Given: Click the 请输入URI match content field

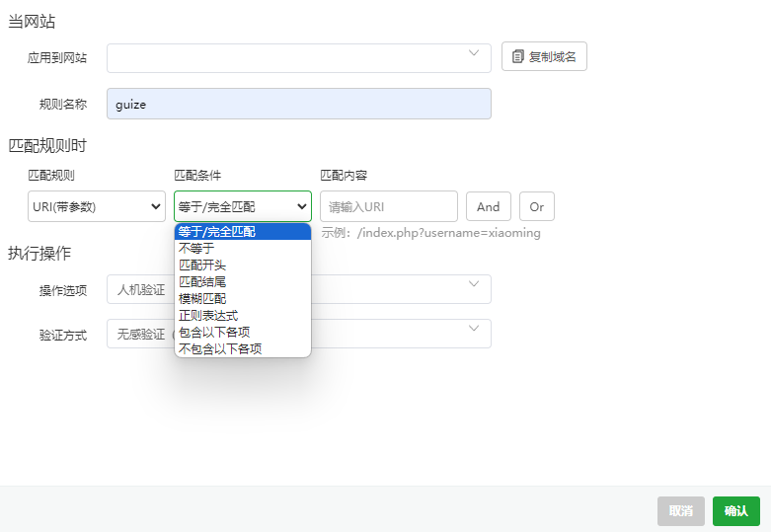Looking at the screenshot, I should click(x=388, y=206).
